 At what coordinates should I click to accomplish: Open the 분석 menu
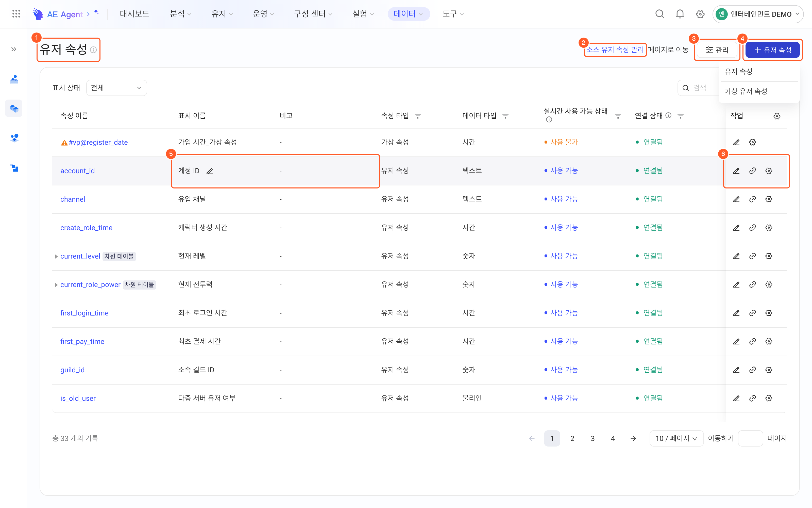[x=180, y=14]
